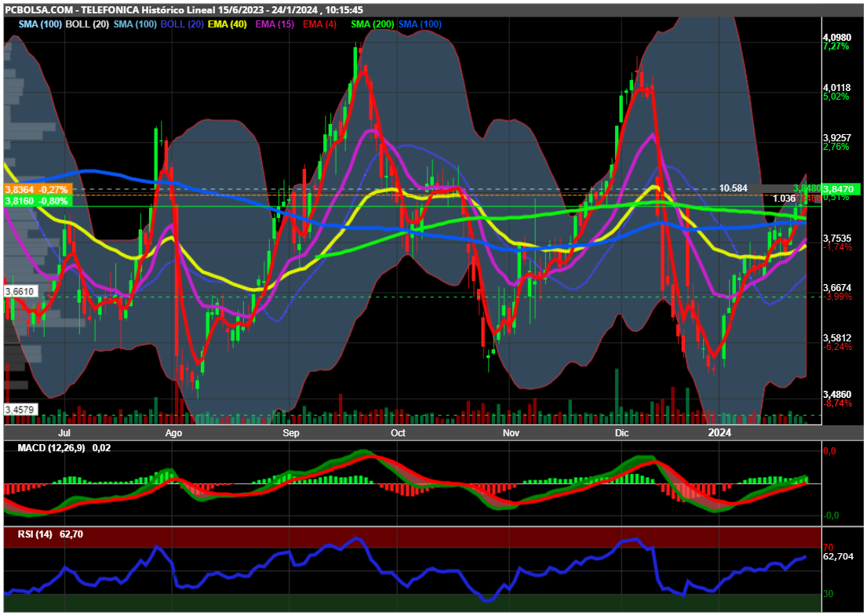This screenshot has height=616, width=867.
Task: Click the 3,9257 price axis value
Action: click(x=837, y=137)
